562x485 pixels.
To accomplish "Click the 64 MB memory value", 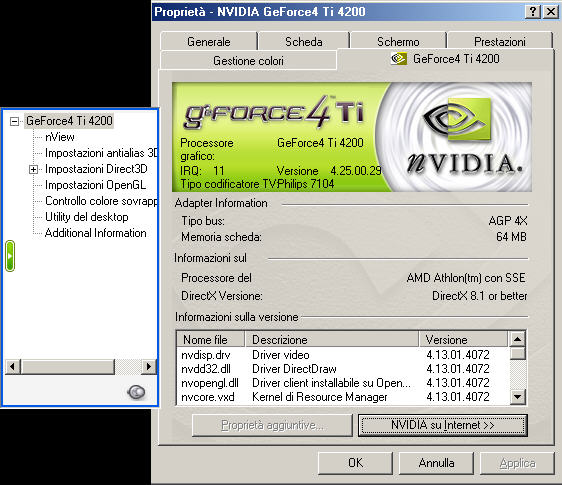I will 511,237.
